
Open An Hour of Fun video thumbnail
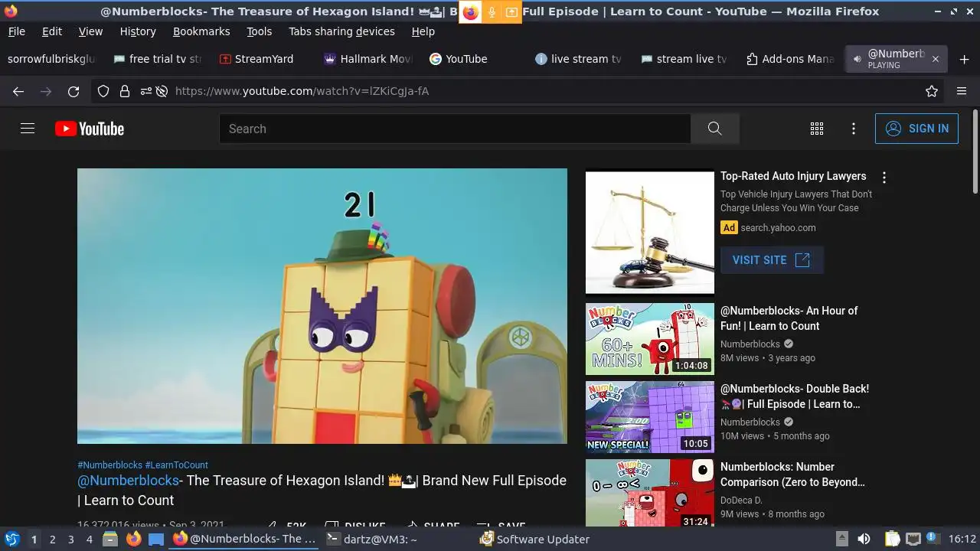[x=650, y=339]
